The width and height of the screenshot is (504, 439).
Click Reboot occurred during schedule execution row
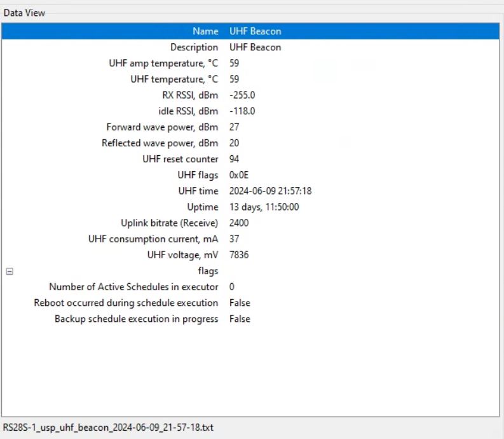click(126, 303)
